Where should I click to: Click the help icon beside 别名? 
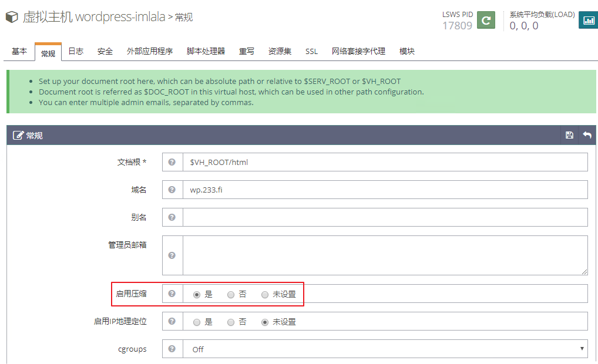(172, 217)
